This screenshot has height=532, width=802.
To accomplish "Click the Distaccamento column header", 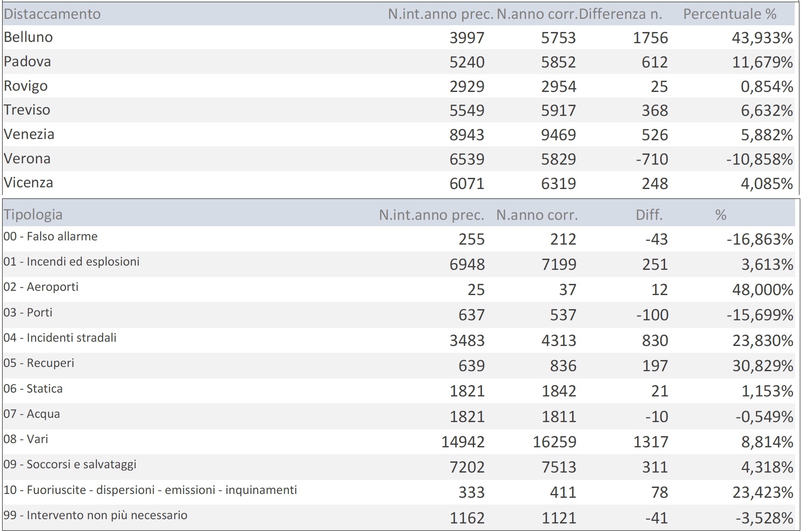I will click(x=52, y=14).
